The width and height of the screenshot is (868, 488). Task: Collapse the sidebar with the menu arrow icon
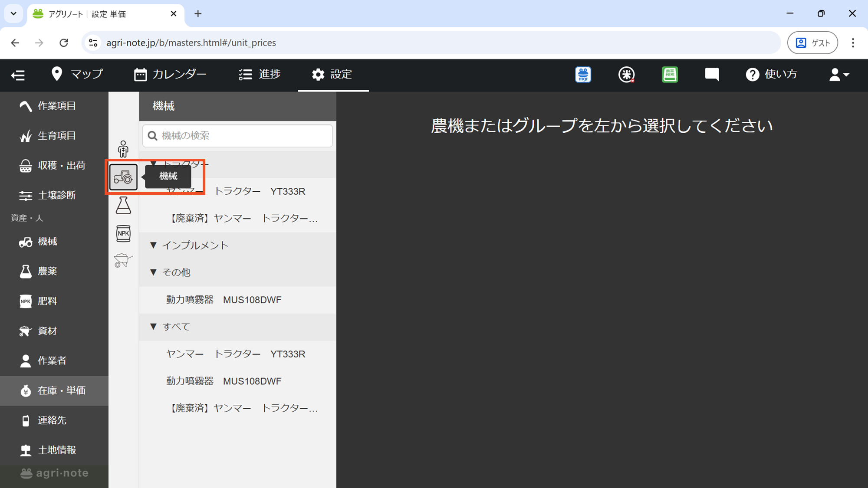(18, 75)
